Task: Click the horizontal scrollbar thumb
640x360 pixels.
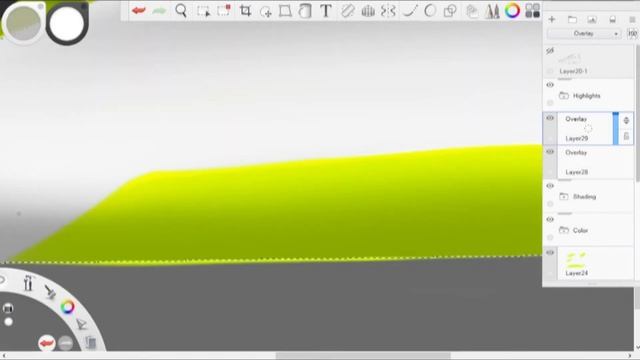Action: [363, 356]
